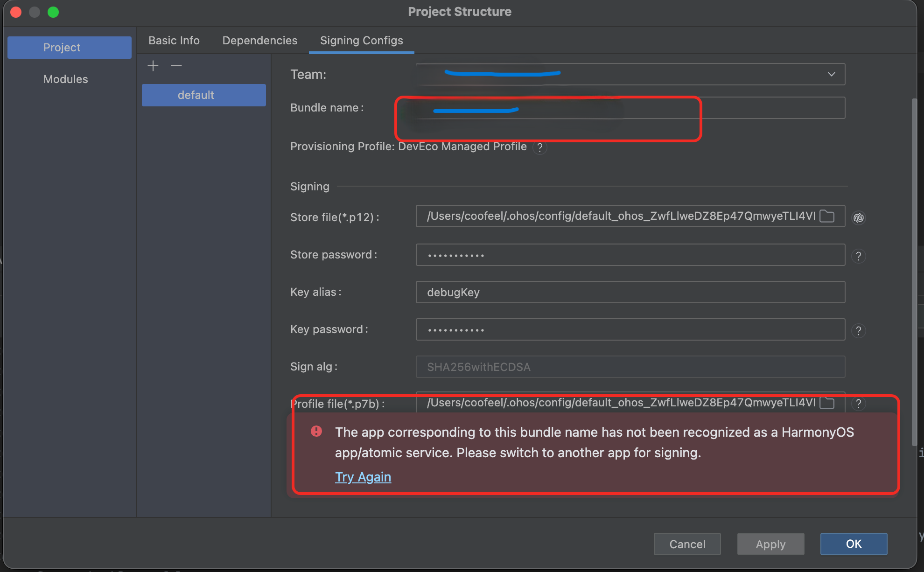Expand the Team dropdown
Image resolution: width=924 pixels, height=572 pixels.
831,74
